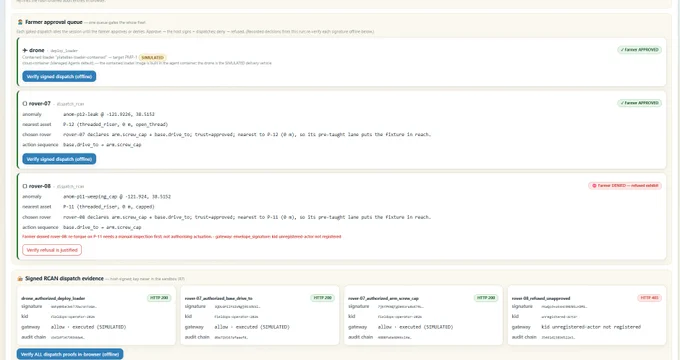Screen dimensions: 680x360
Task: Click the red deny icon in Farmer DENIED badge
Action: pos(594,186)
